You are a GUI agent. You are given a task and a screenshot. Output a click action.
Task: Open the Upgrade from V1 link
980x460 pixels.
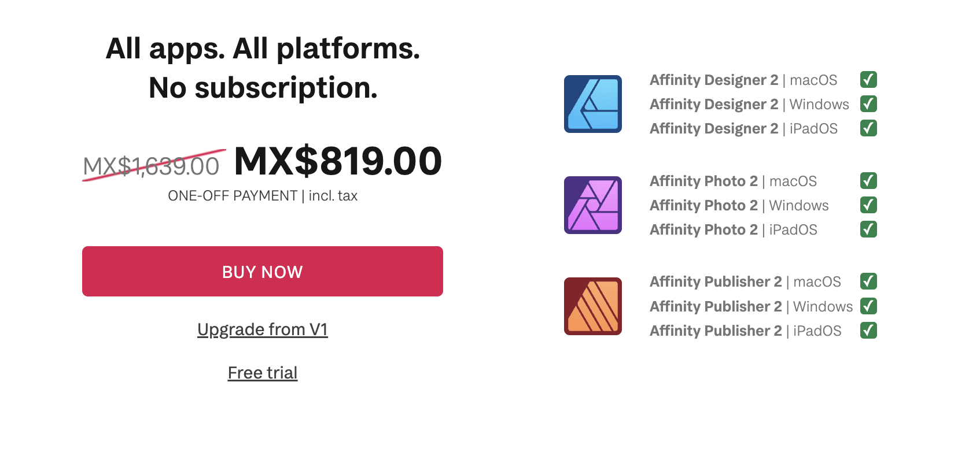point(263,329)
